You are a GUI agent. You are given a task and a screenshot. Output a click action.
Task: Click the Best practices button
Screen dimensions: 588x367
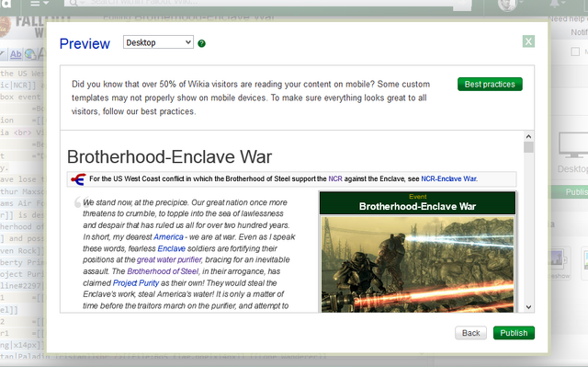point(490,85)
